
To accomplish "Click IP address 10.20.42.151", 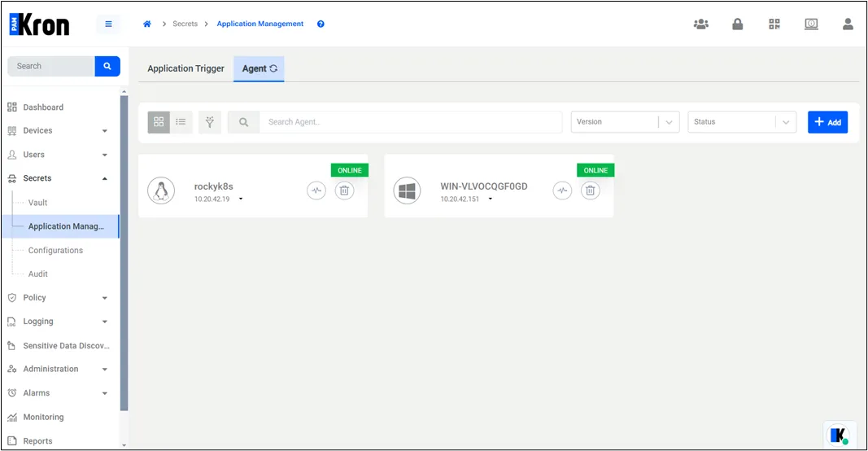I will [x=460, y=199].
